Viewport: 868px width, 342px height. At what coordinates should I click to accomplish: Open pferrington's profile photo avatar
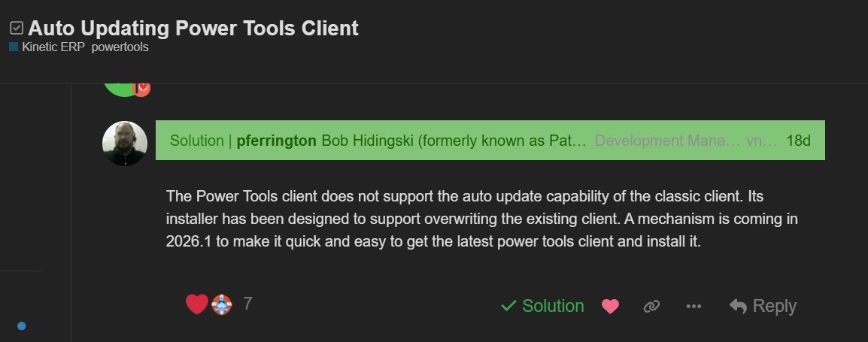tap(125, 143)
